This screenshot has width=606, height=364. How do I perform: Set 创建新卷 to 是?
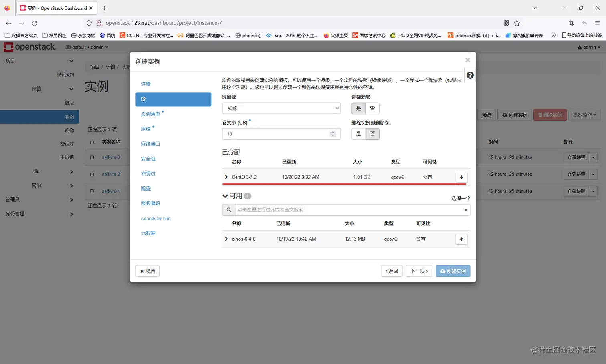[358, 108]
